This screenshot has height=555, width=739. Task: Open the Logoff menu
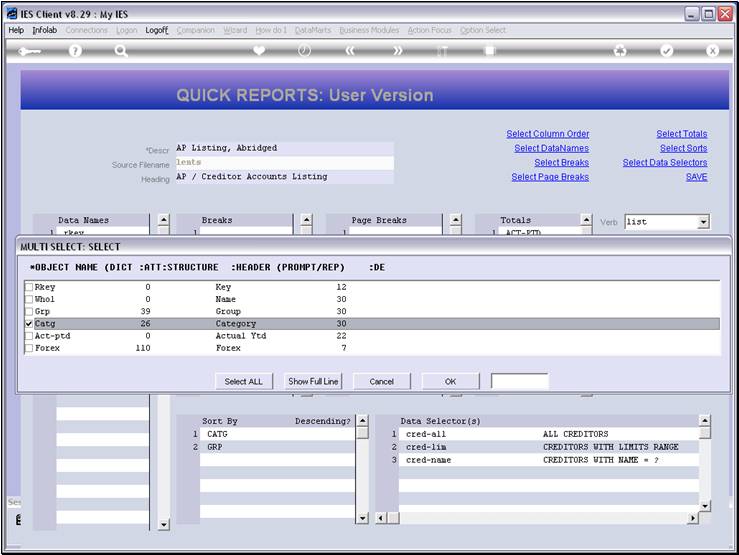coord(156,30)
